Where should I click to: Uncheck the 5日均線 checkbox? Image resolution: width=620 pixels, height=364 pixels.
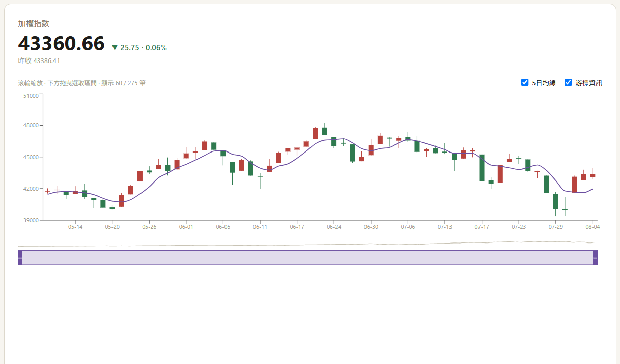point(525,82)
